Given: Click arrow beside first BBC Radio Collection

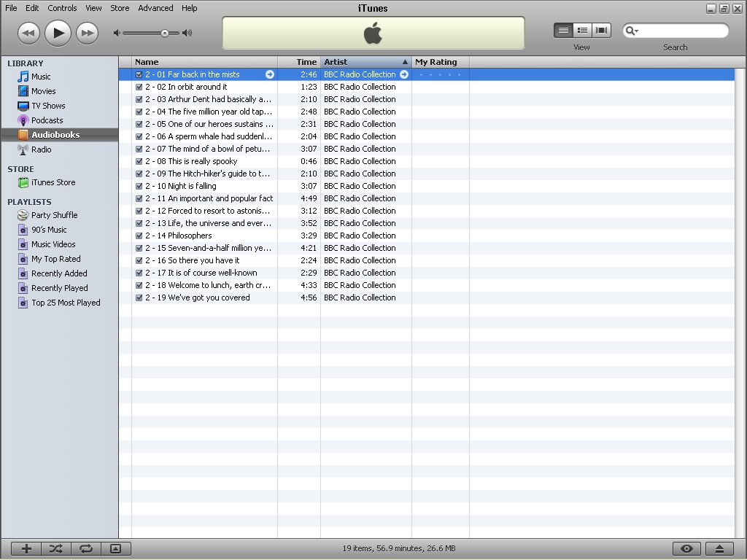Looking at the screenshot, I should [404, 74].
